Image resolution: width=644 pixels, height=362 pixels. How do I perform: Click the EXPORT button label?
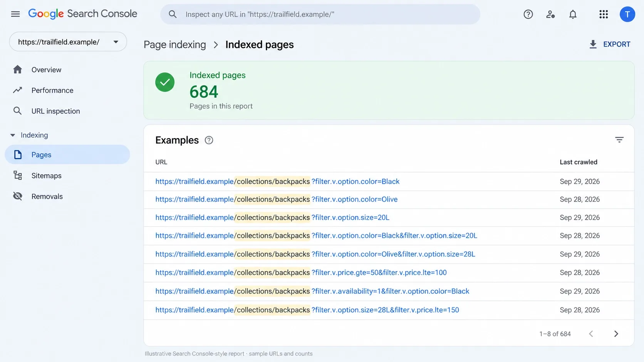pos(617,44)
